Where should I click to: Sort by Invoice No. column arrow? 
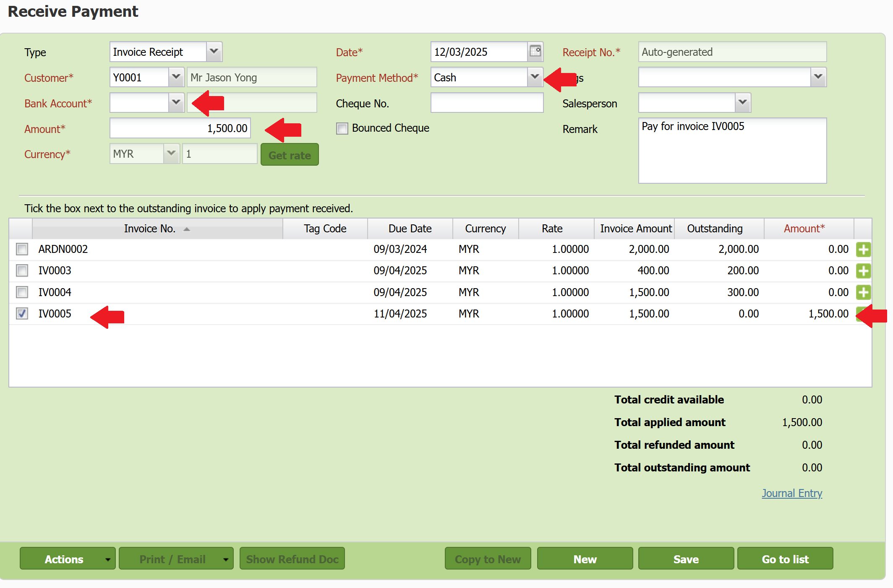pyautogui.click(x=187, y=229)
